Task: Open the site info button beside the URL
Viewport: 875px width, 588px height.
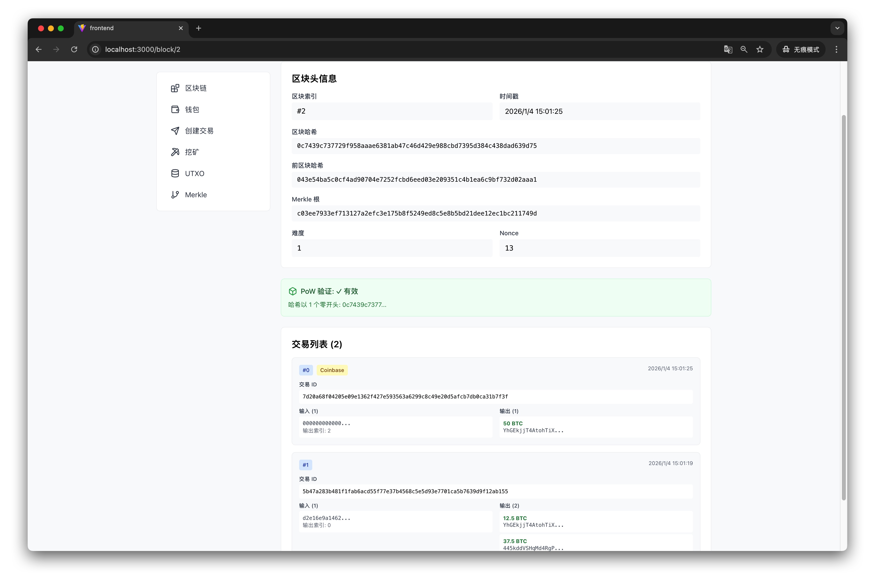Action: [x=96, y=50]
